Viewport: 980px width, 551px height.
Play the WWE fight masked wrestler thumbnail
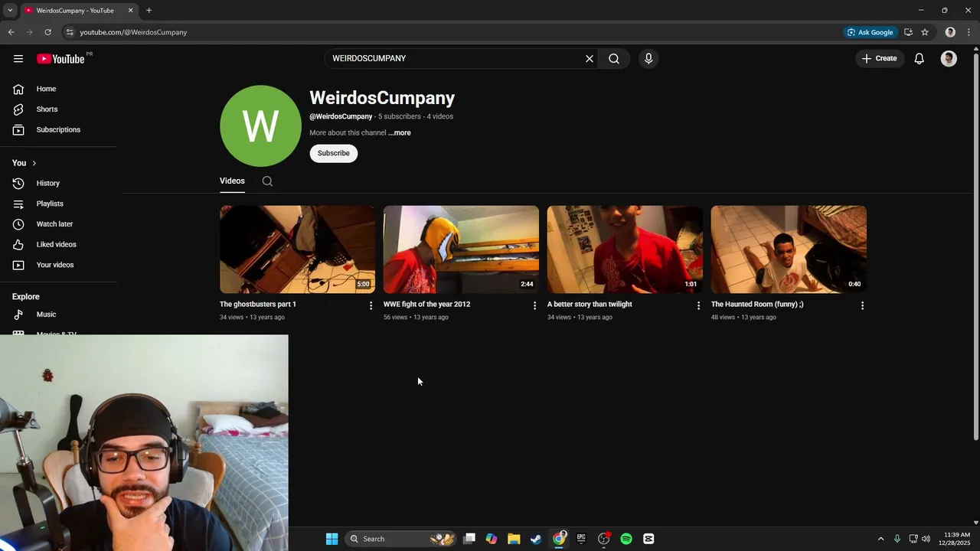pos(461,249)
